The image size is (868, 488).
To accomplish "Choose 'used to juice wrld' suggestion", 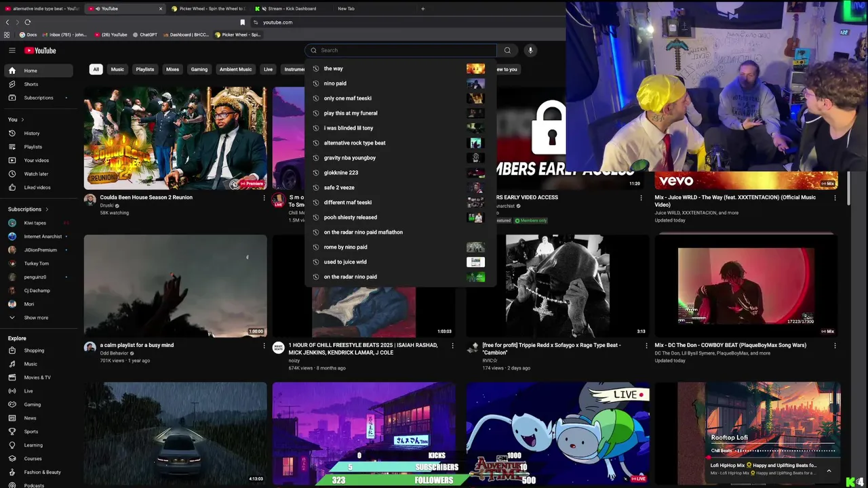I will click(x=401, y=262).
